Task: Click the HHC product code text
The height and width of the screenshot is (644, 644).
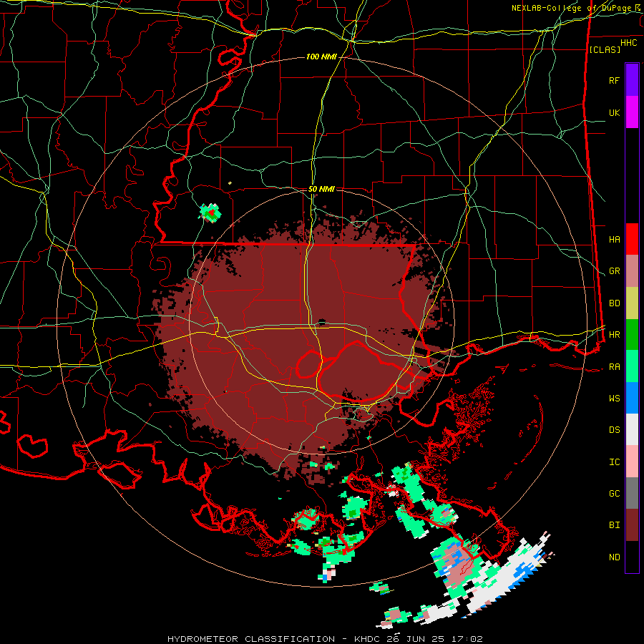Action: pos(629,43)
